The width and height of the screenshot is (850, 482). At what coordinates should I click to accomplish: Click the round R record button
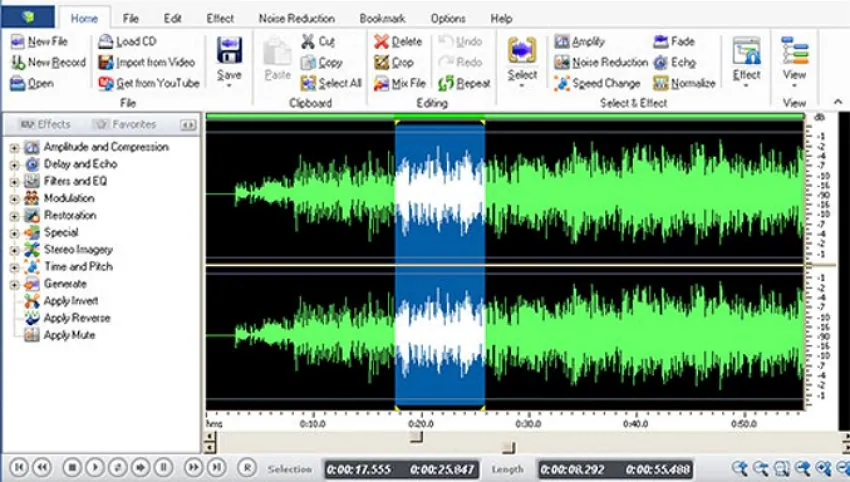(247, 467)
